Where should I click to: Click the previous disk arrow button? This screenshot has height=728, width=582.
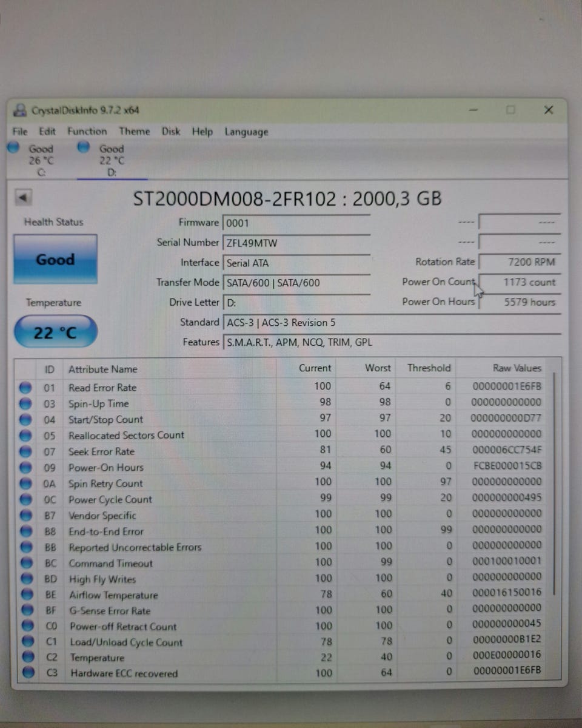[24, 197]
